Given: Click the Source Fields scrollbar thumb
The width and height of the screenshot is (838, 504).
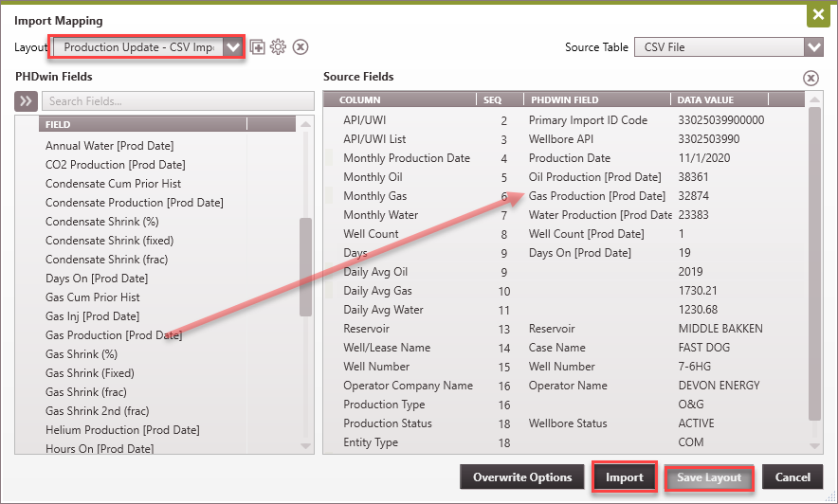Looking at the screenshot, I should click(814, 264).
